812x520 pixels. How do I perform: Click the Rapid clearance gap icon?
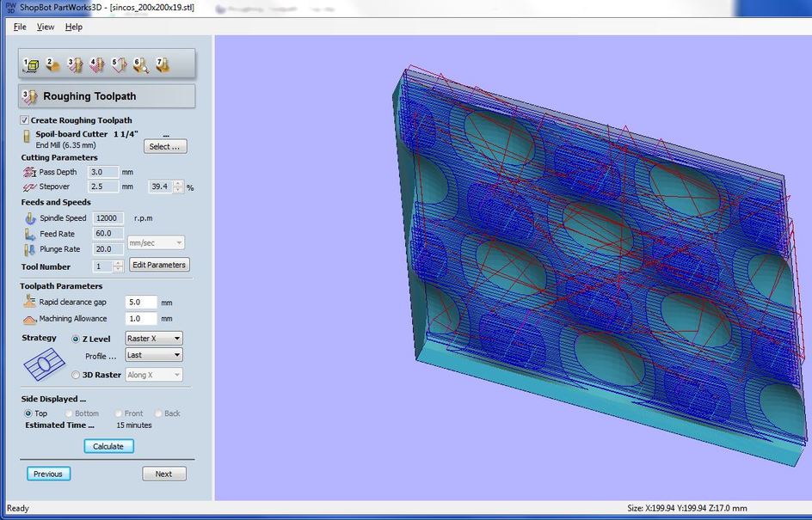coord(29,301)
